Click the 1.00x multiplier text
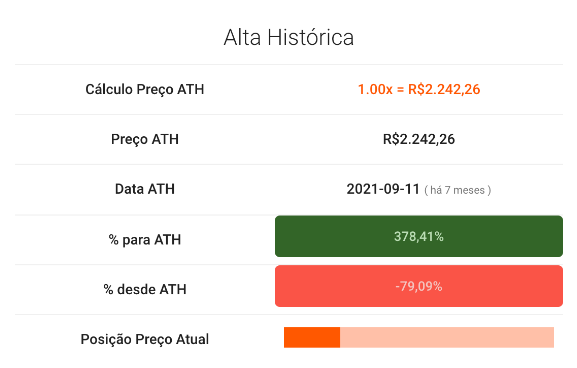The width and height of the screenshot is (577, 368). click(x=375, y=89)
